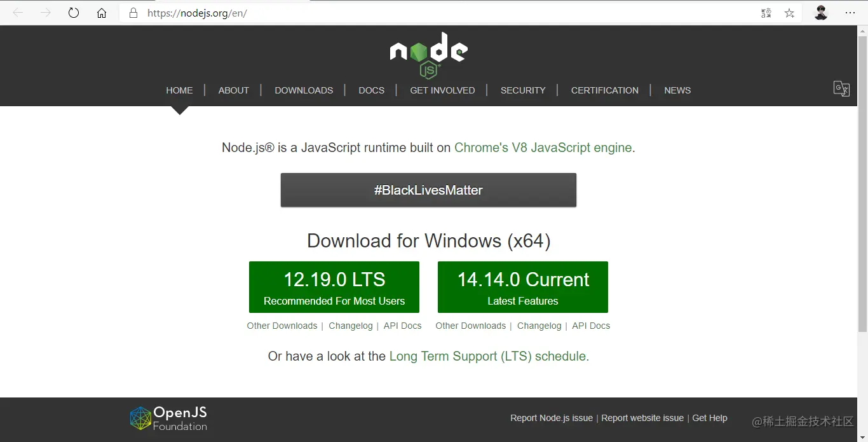This screenshot has height=442, width=868.
Task: Click the #BlackLivesMatter banner button
Action: tap(428, 190)
